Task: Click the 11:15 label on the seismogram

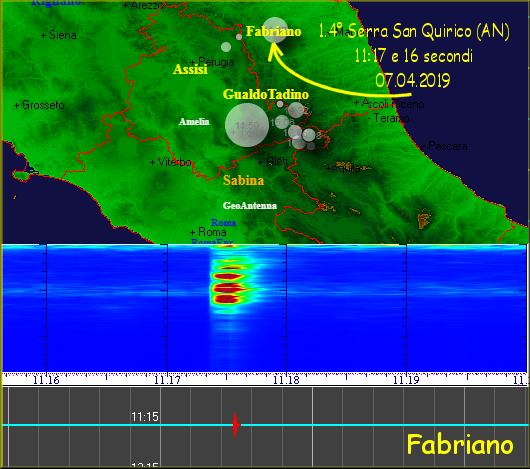Action: pyautogui.click(x=145, y=417)
